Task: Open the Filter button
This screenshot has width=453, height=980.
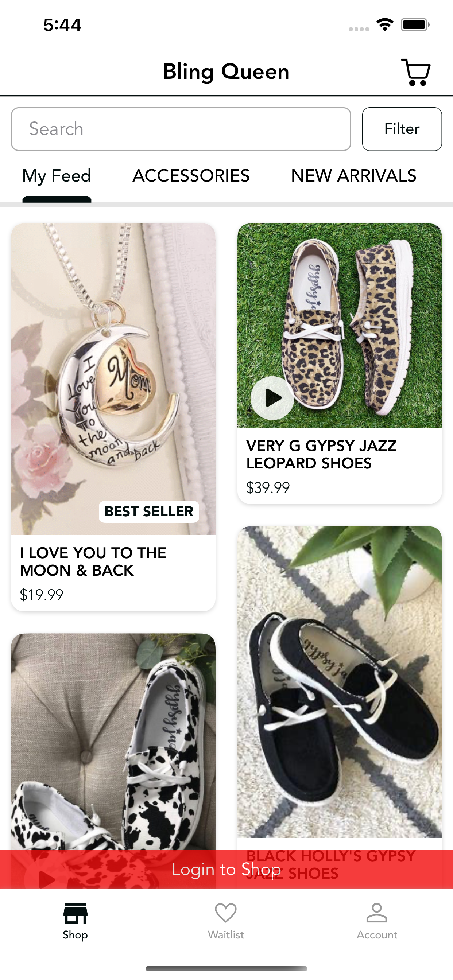Action: (402, 129)
